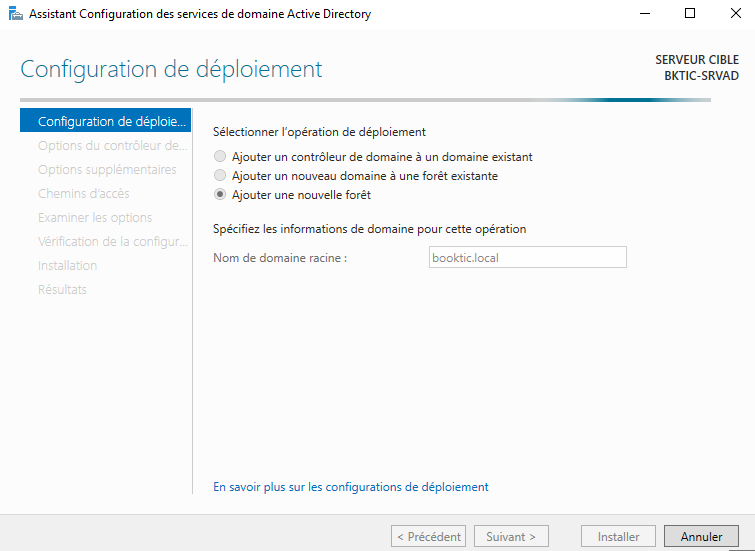Viewport: 755px width, 551px height.
Task: Go to 'Résultats' step
Action: pos(62,289)
